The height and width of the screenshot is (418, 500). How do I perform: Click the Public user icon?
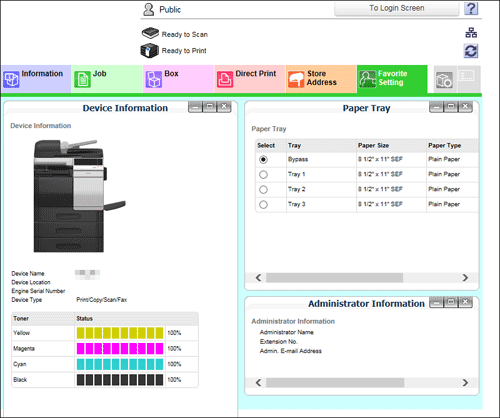pos(148,10)
